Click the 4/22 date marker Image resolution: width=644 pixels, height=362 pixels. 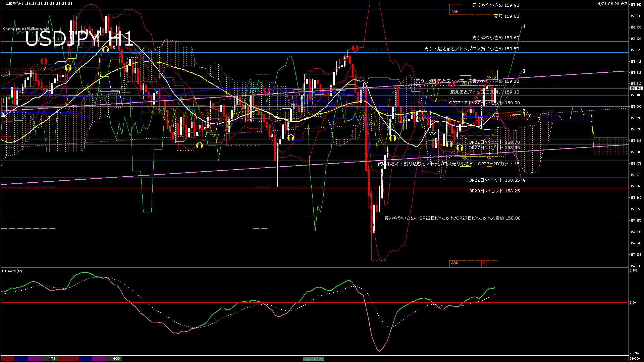[x=116, y=359]
